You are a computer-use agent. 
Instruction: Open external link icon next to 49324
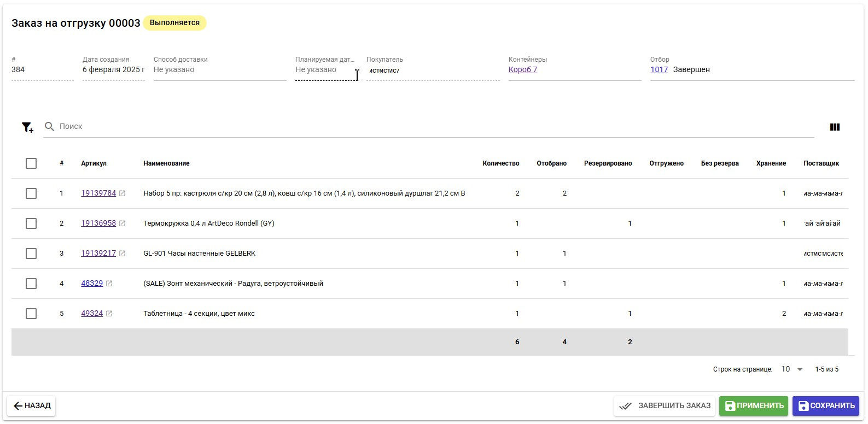(109, 314)
